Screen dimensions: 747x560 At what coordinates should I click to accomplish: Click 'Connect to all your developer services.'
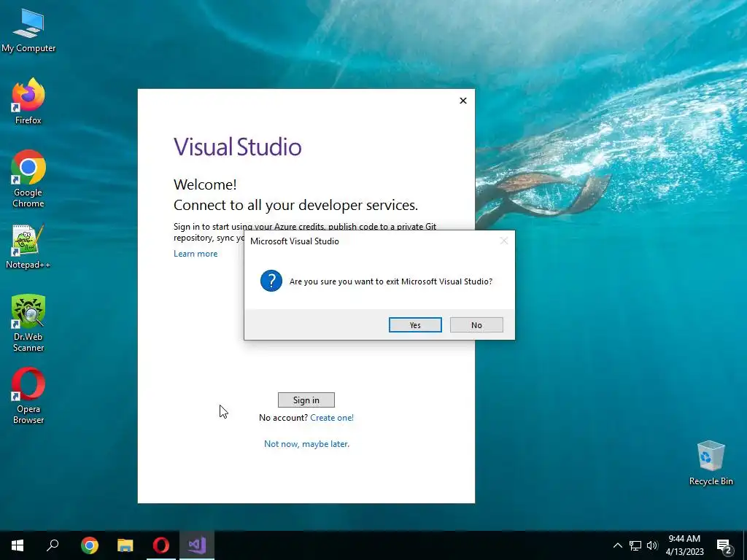(296, 205)
